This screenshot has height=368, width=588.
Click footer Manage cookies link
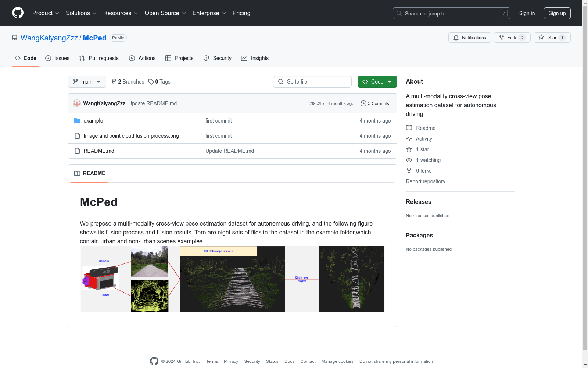[337, 361]
